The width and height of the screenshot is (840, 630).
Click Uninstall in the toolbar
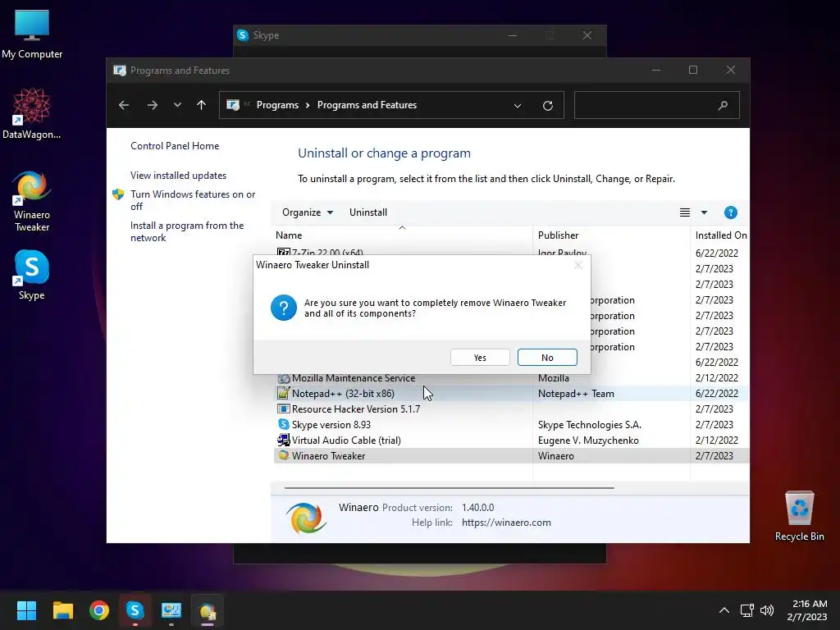click(368, 212)
